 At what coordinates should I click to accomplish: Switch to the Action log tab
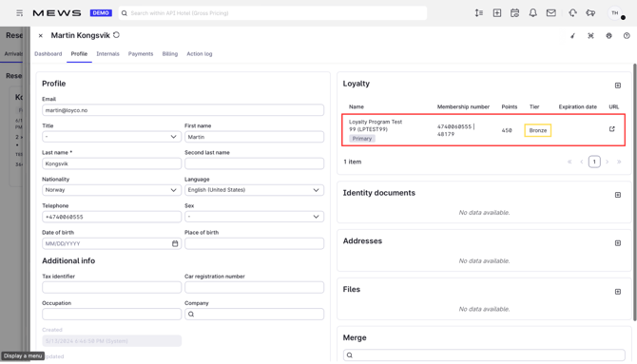click(x=199, y=53)
